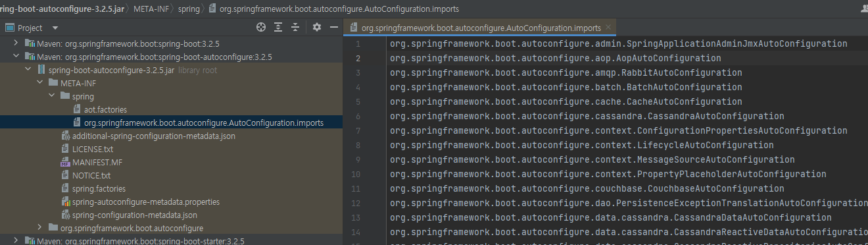
Task: Click the cassandra.CassandraAutoConfiguration line
Action: pyautogui.click(x=587, y=116)
